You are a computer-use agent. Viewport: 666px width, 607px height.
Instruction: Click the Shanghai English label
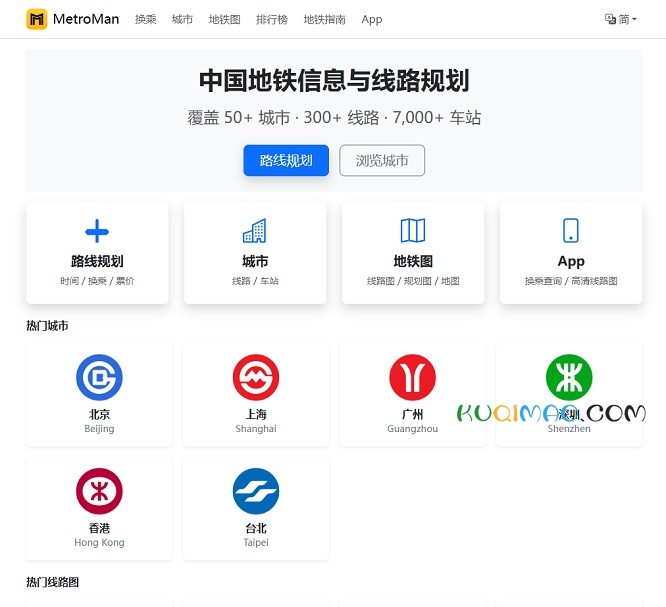(x=256, y=429)
